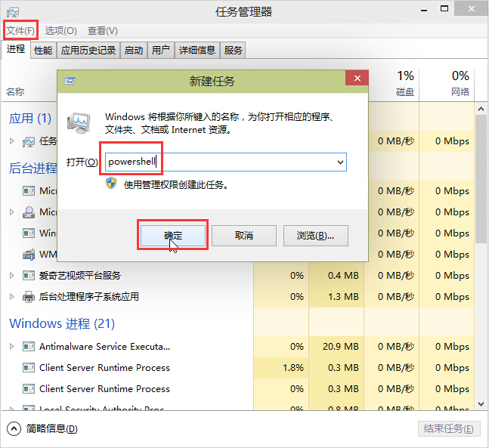Click the small icon in 新建任务 title bar

pyautogui.click(x=70, y=80)
